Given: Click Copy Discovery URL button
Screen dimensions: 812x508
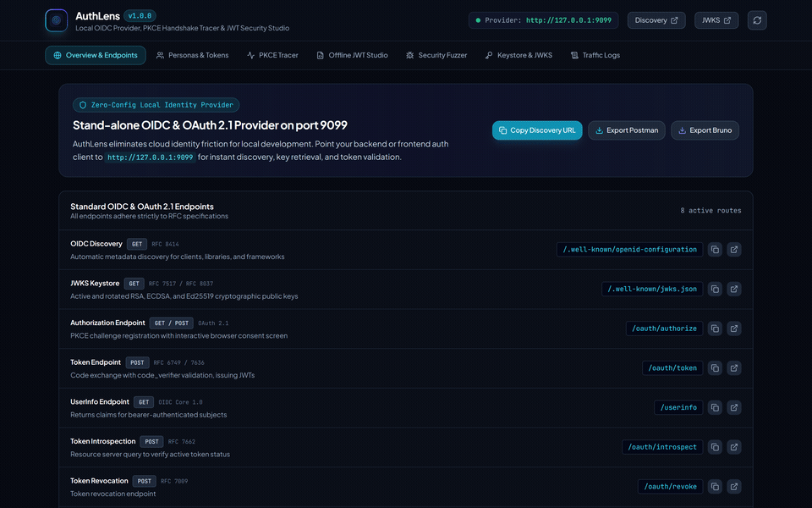Looking at the screenshot, I should [537, 130].
